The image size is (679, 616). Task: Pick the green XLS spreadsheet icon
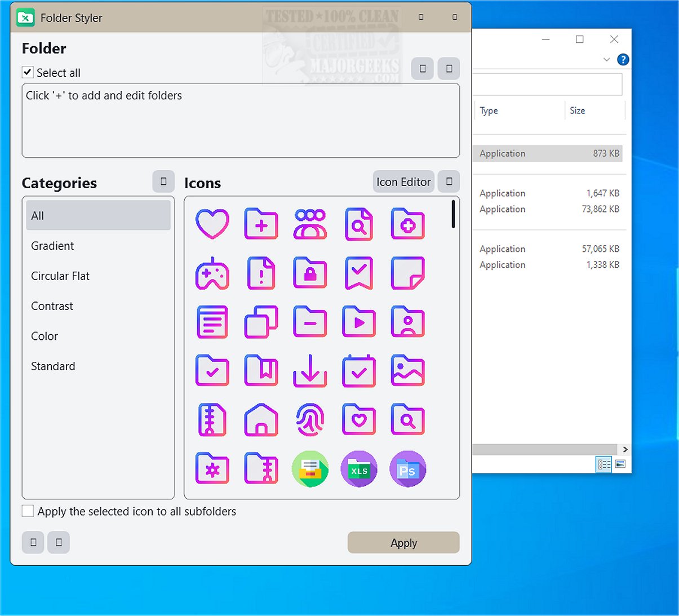point(358,468)
